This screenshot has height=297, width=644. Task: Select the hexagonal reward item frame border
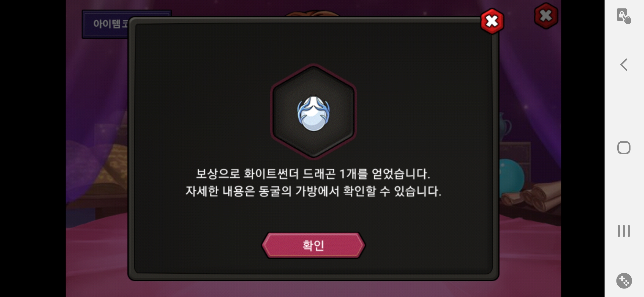(313, 111)
